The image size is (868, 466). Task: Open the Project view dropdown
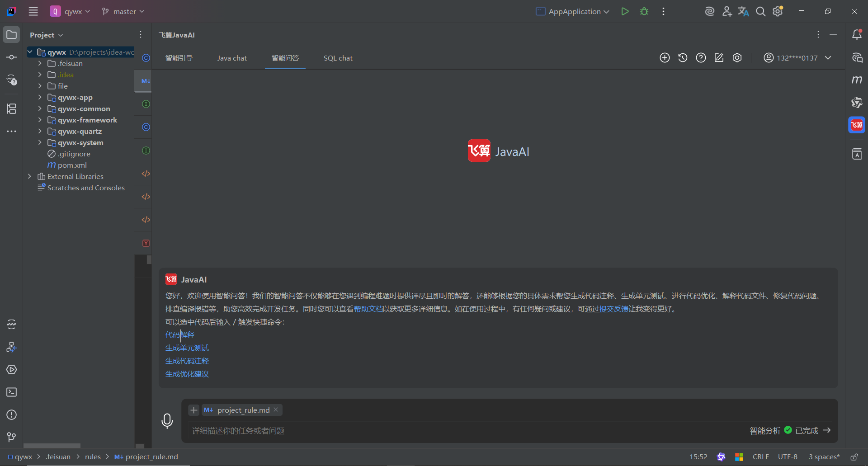[x=47, y=35]
